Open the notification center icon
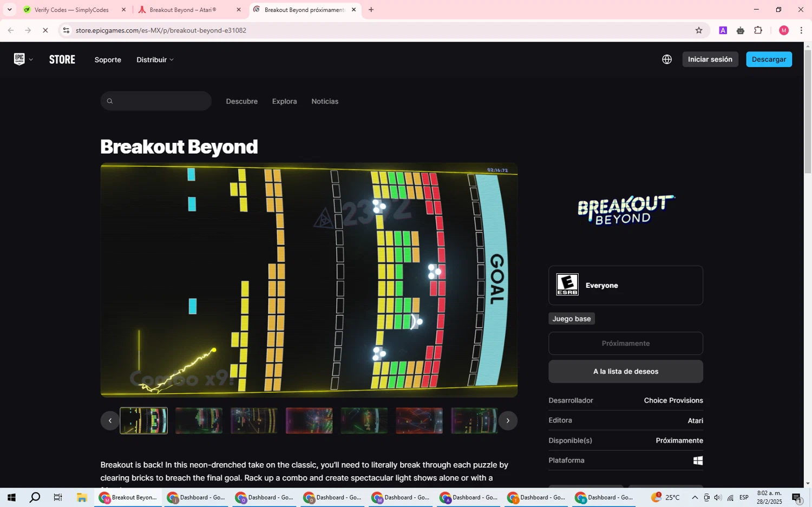 click(x=796, y=497)
